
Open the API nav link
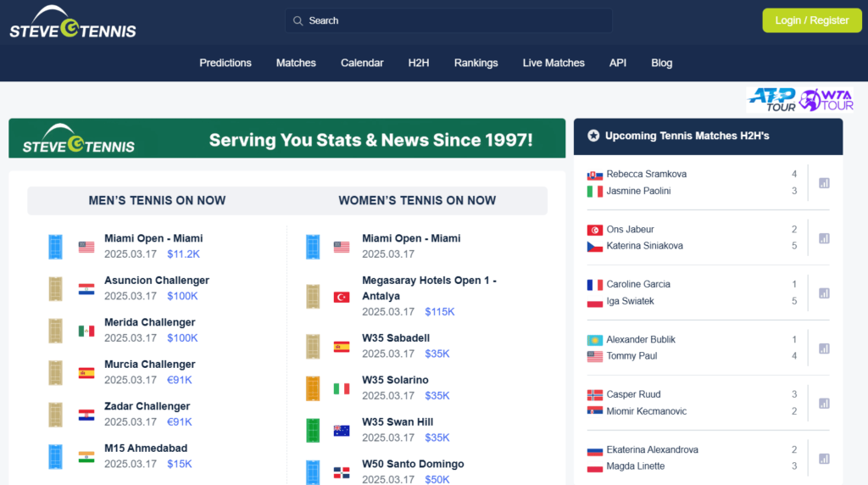[x=618, y=63]
